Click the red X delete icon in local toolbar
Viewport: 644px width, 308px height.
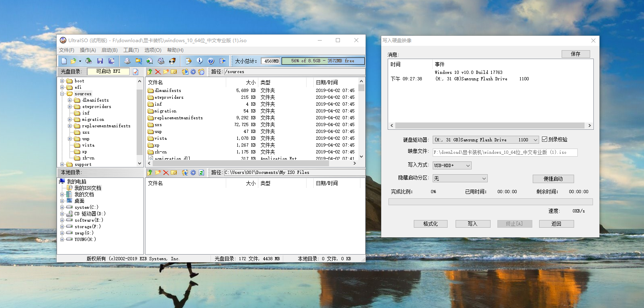coord(166,172)
